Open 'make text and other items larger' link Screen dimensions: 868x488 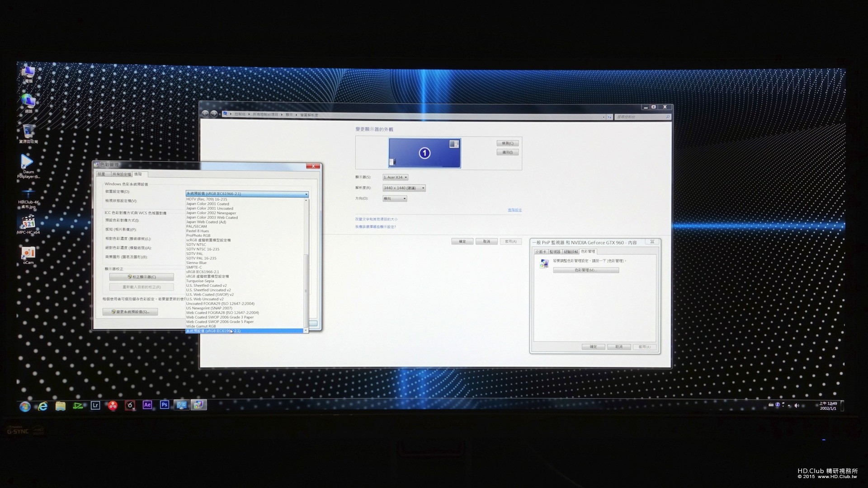pos(376,219)
